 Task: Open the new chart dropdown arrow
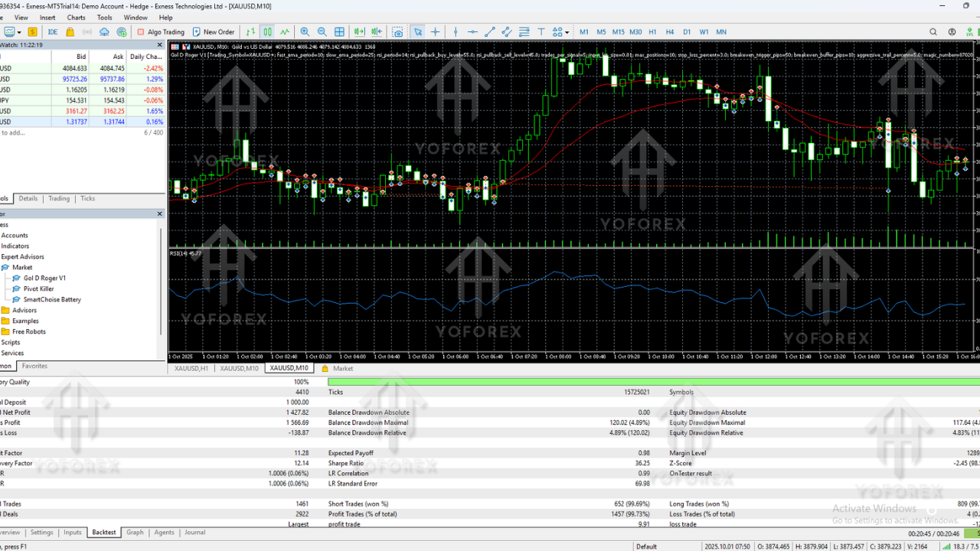pos(21,32)
